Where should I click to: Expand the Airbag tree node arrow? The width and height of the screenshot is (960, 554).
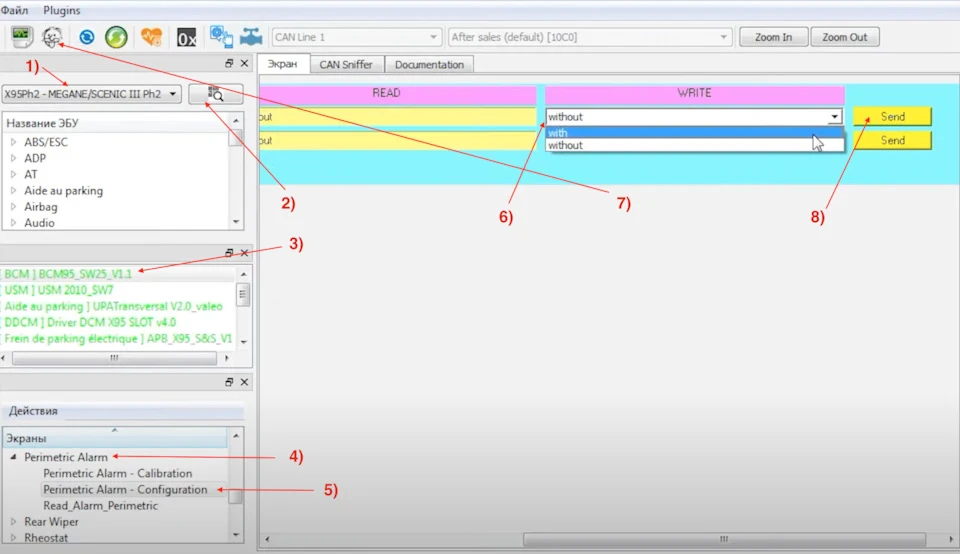(x=13, y=207)
